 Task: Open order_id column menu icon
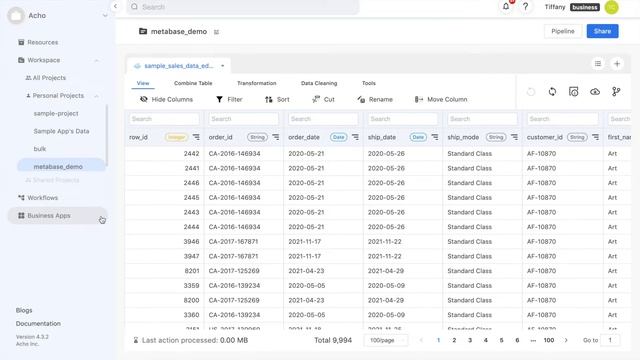coord(276,137)
